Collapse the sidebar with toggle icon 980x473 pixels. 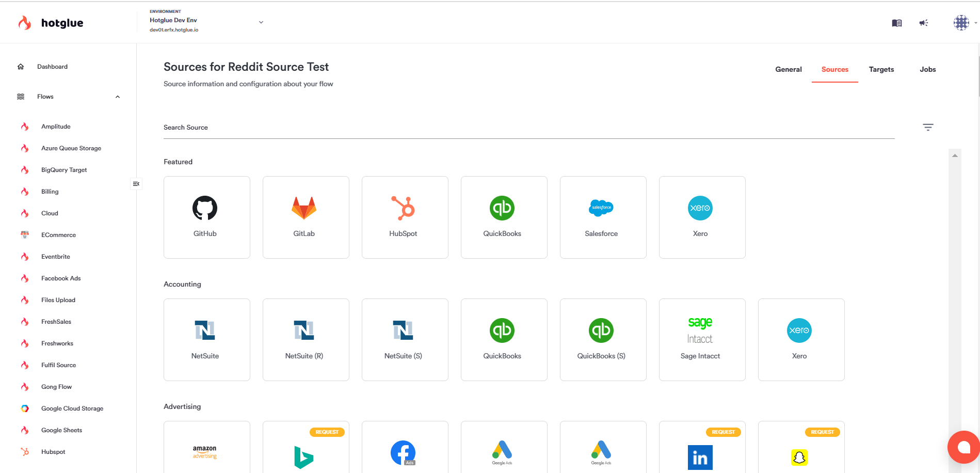(136, 184)
